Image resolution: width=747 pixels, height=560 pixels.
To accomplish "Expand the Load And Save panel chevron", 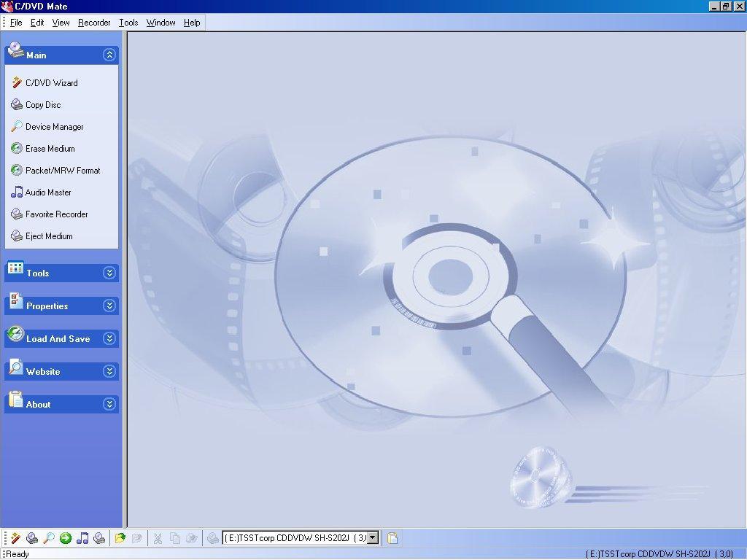I will [109, 338].
